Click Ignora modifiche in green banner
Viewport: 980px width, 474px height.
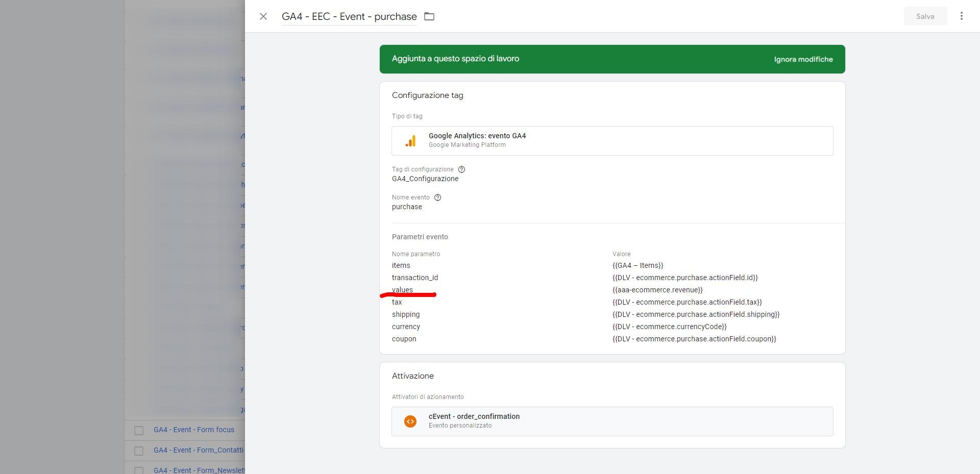[803, 59]
